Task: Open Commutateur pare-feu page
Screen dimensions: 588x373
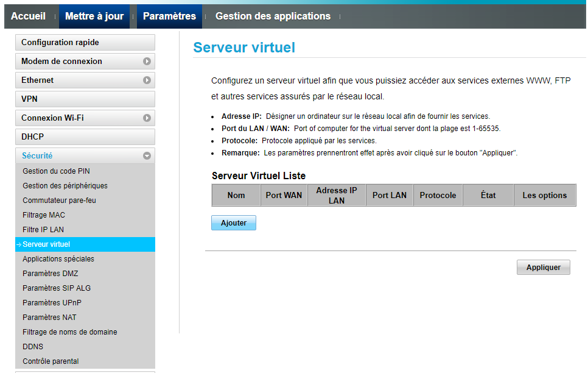Action: pos(59,201)
